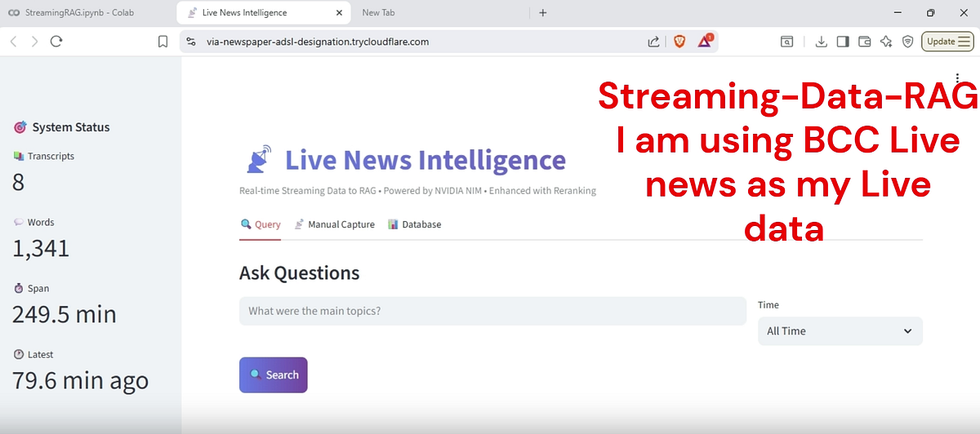This screenshot has width=980, height=434.
Task: Expand the All Time dropdown
Action: click(840, 331)
